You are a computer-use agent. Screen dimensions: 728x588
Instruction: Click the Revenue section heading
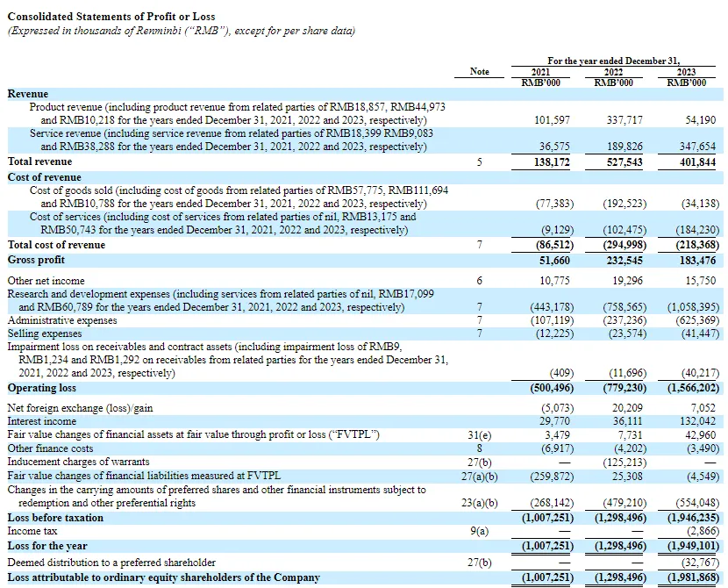click(28, 94)
